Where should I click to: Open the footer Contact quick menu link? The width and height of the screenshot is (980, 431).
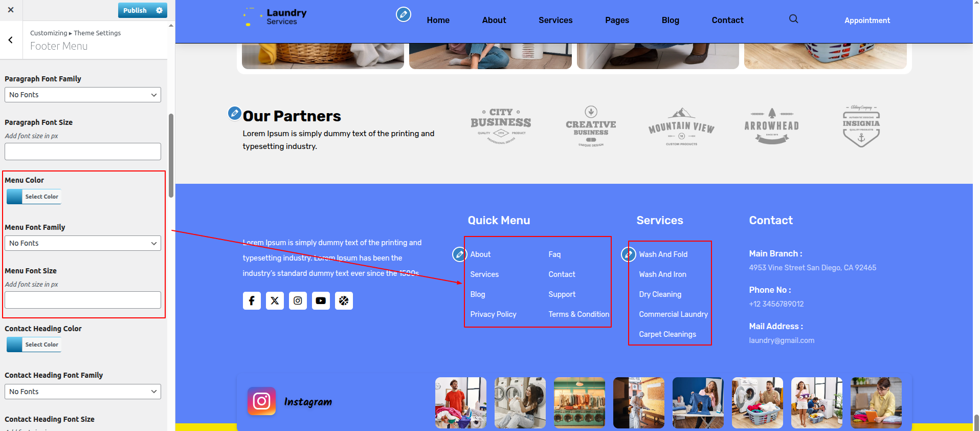coord(562,274)
